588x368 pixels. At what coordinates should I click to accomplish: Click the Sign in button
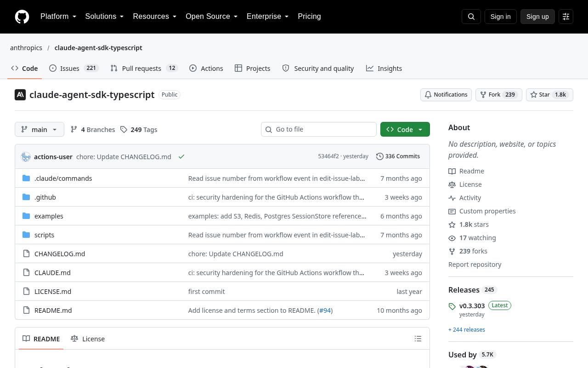click(x=500, y=17)
